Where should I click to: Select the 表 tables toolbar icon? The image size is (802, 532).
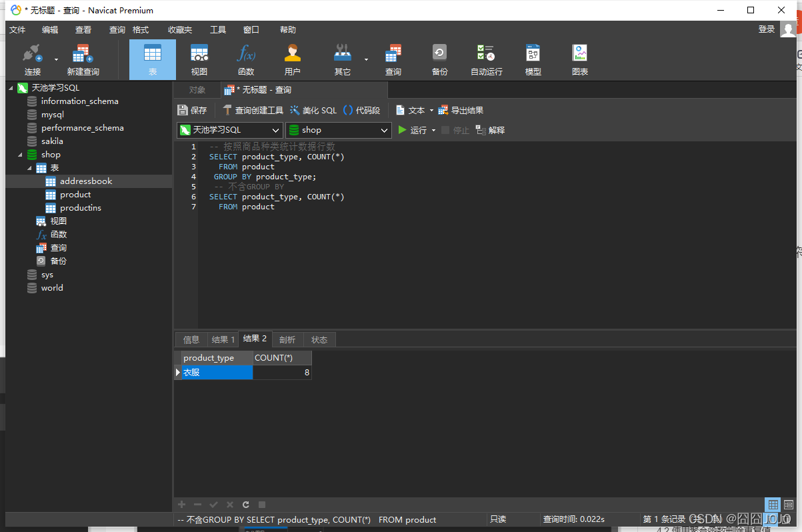point(153,60)
